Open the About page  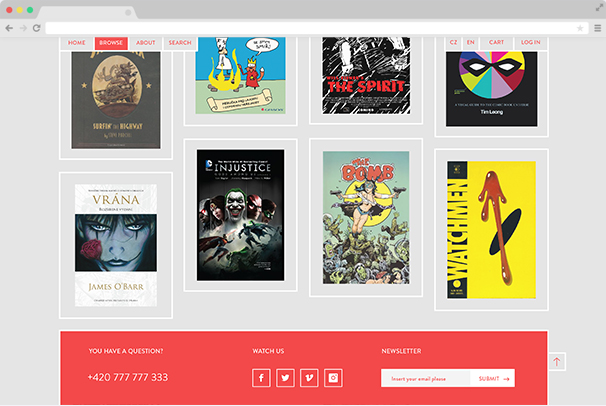point(146,43)
